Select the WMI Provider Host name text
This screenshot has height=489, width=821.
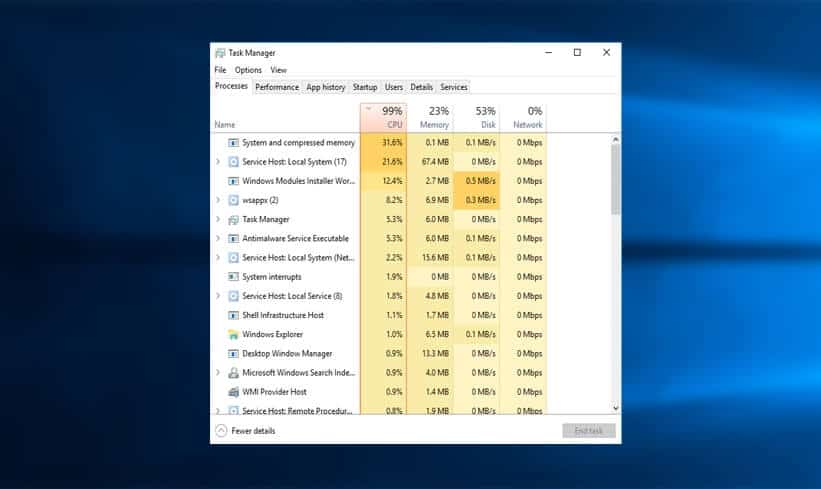coord(274,392)
